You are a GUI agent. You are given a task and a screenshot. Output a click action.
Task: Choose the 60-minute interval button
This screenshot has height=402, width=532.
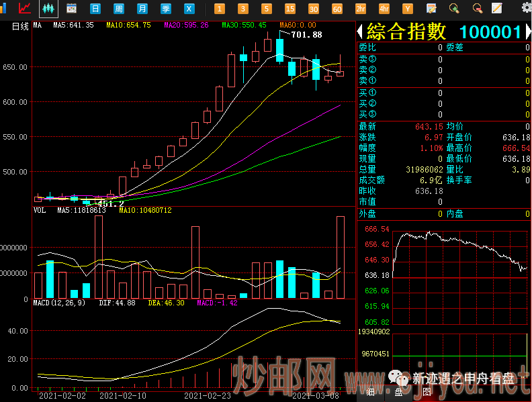tap(337, 9)
